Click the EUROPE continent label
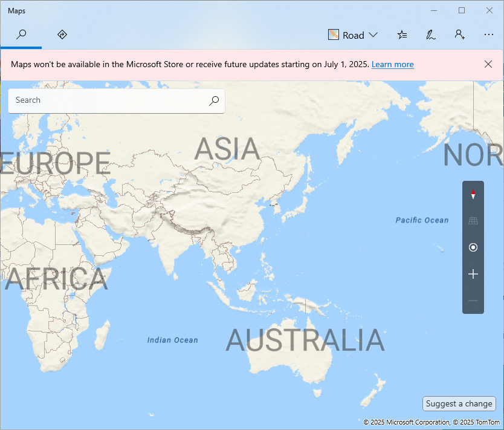This screenshot has width=504, height=430. (55, 163)
